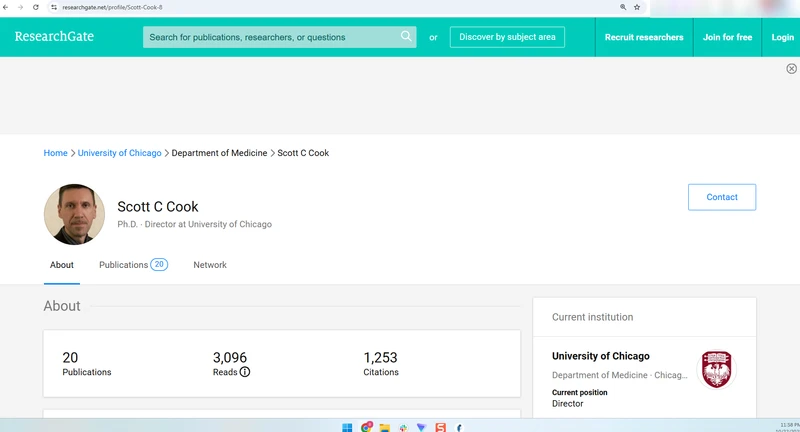Bookmark this page with the star icon
Image resolution: width=800 pixels, height=432 pixels.
[x=637, y=7]
